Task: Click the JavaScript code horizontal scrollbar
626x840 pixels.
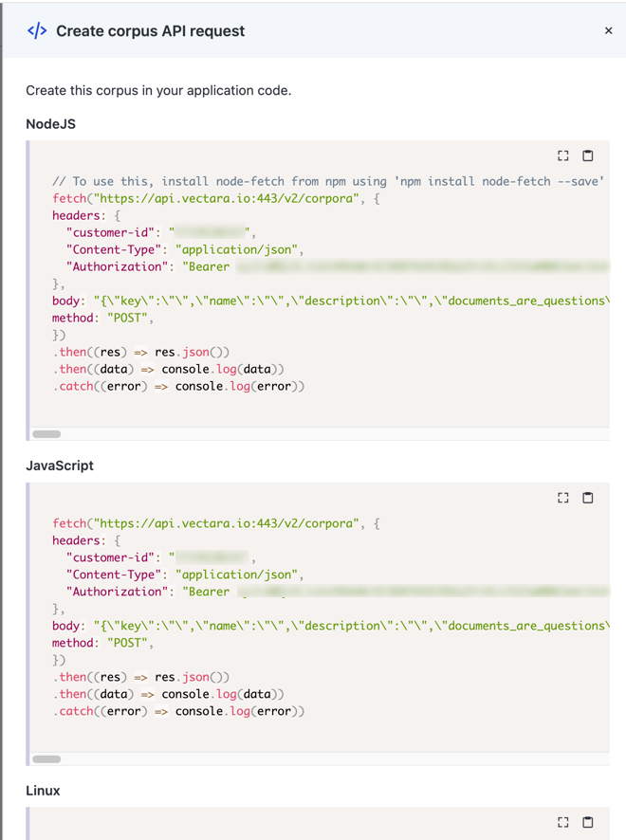Action: [x=46, y=758]
